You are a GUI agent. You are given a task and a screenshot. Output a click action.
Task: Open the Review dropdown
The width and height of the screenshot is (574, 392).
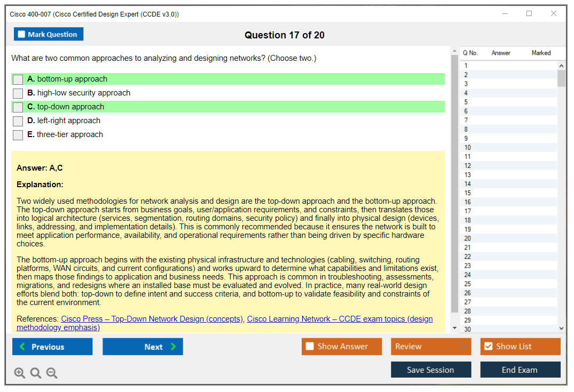tap(430, 347)
